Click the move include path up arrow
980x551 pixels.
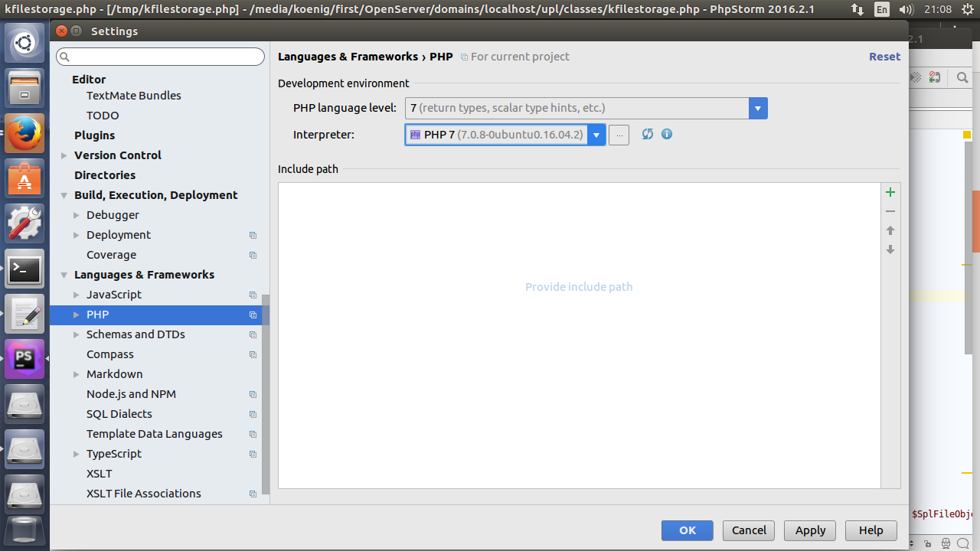point(890,230)
